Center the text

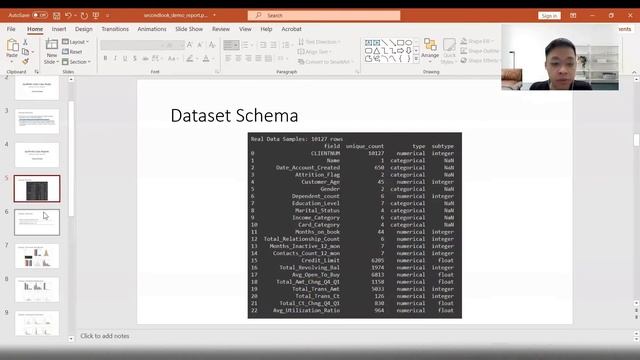pos(238,59)
